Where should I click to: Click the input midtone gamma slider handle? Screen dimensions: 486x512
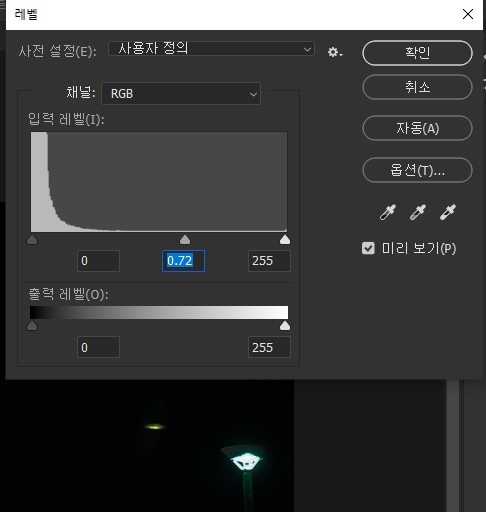185,240
